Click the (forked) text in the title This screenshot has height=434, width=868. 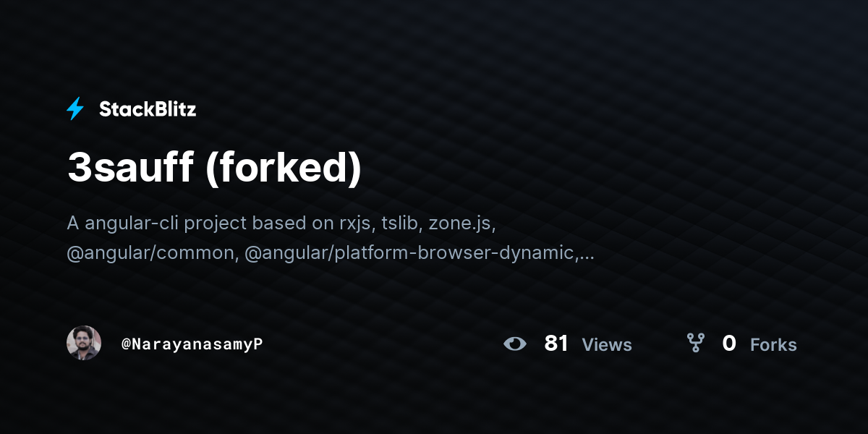283,169
